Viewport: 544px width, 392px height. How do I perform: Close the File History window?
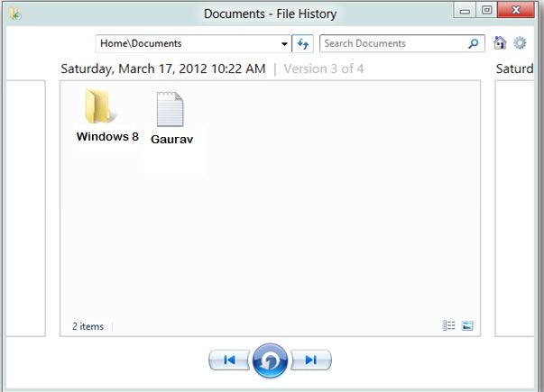(516, 10)
